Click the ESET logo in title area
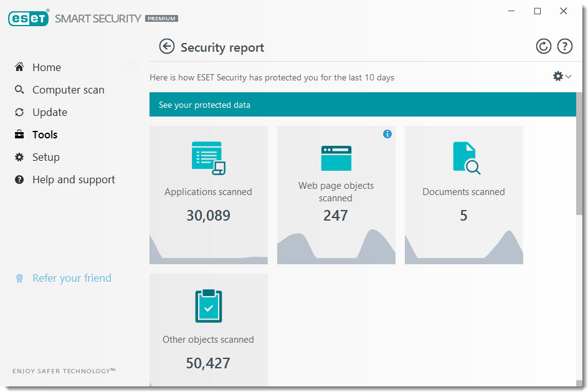This screenshot has height=392, width=588. pyautogui.click(x=29, y=18)
